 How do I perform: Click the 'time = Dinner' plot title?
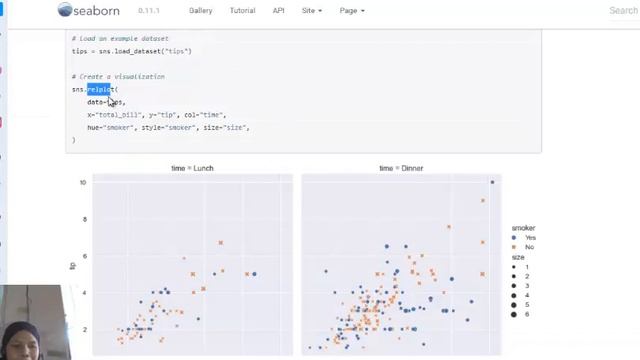(x=401, y=168)
